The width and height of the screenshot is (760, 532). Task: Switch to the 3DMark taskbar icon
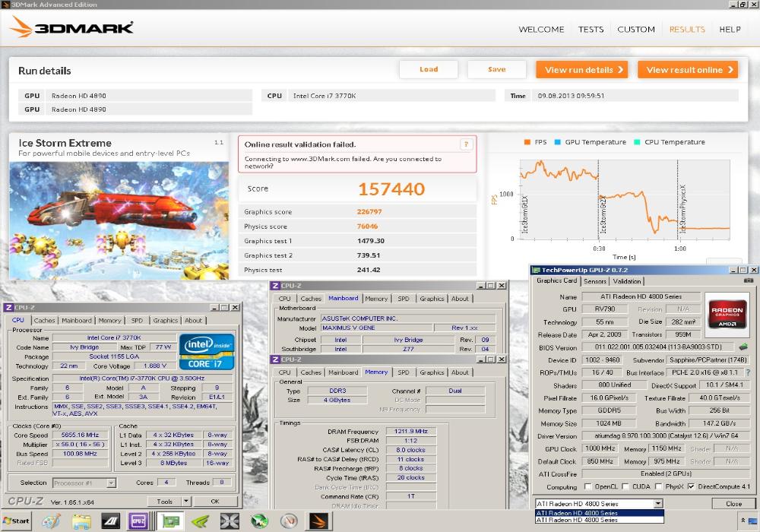tap(319, 521)
